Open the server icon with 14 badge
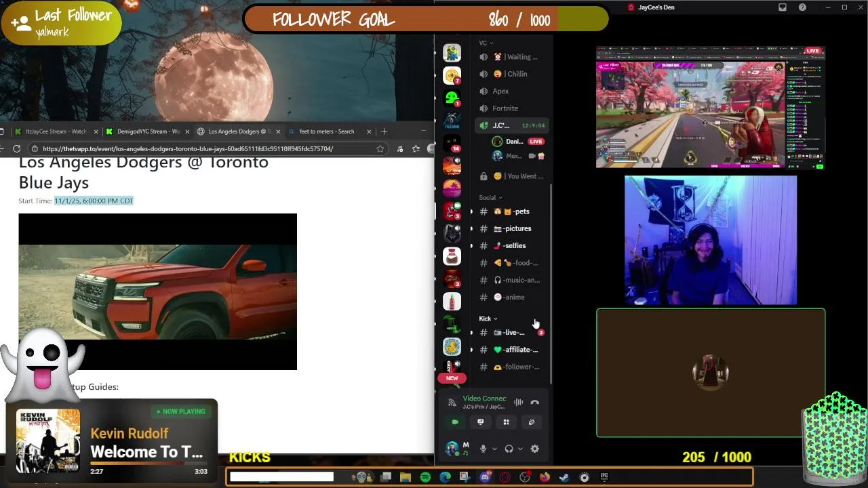Screen dimensions: 868x488 tap(452, 143)
